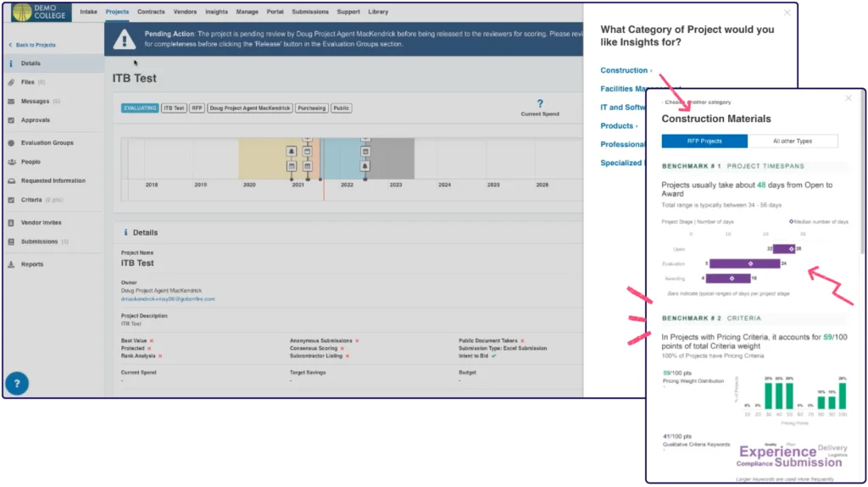Open Files via the paperclip icon
Viewport: 868px width, 487px height.
tap(11, 82)
